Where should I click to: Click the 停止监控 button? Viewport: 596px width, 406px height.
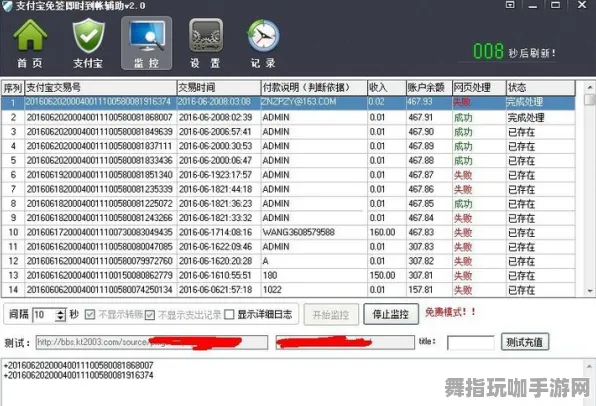point(391,314)
